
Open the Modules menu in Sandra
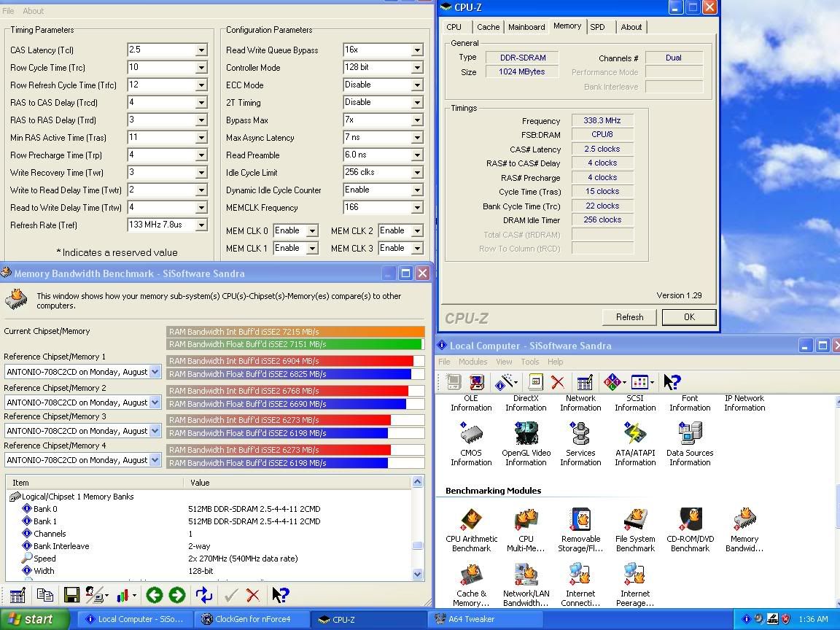(x=473, y=361)
